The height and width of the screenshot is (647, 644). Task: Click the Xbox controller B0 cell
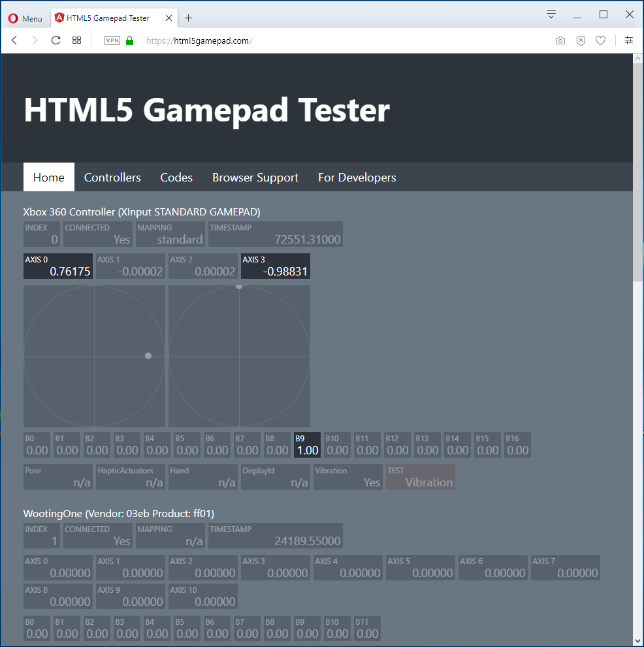point(37,445)
